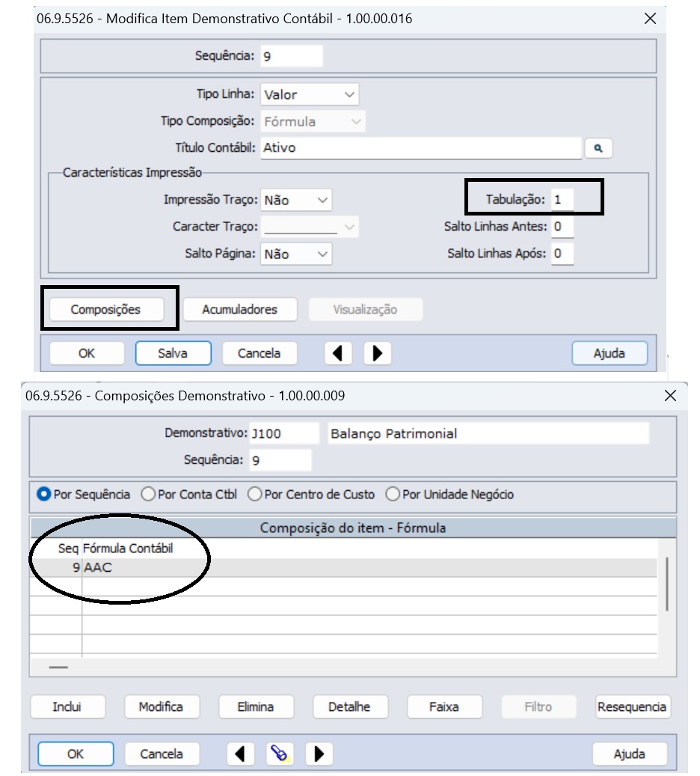Click the Título Contábil field showing Ativo
This screenshot has width=700, height=776.
click(x=421, y=148)
